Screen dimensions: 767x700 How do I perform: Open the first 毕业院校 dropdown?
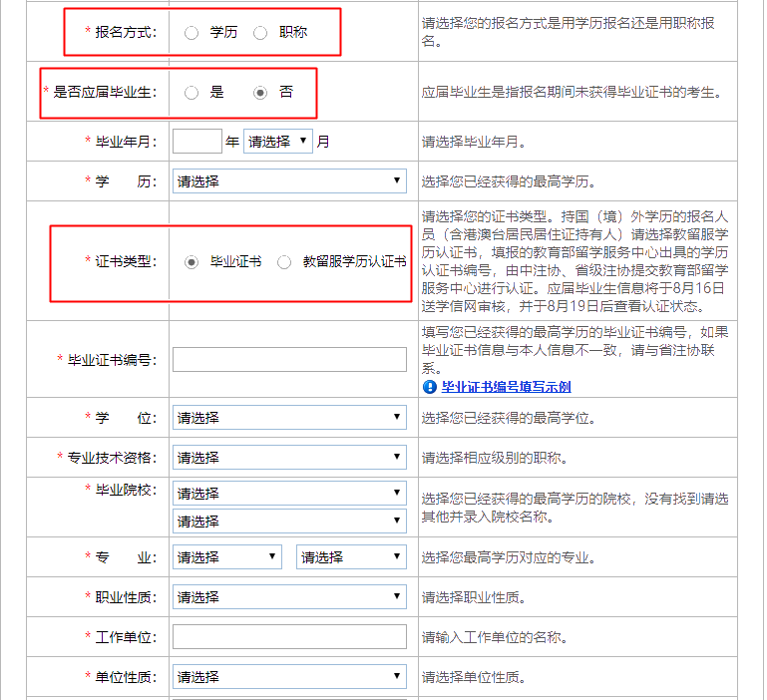click(289, 494)
